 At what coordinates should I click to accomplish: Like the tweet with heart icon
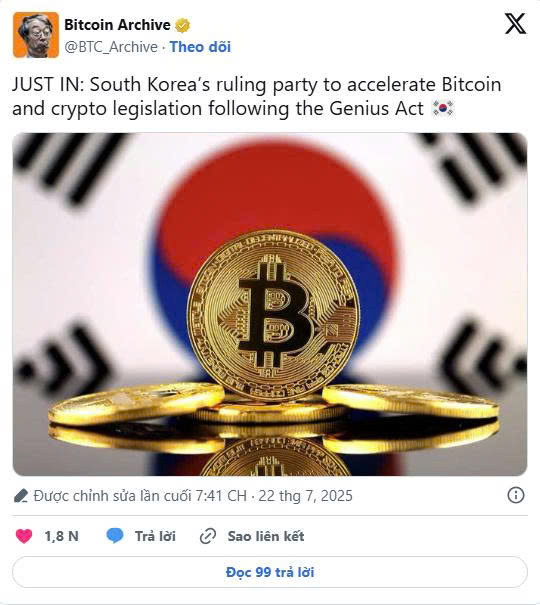click(24, 536)
